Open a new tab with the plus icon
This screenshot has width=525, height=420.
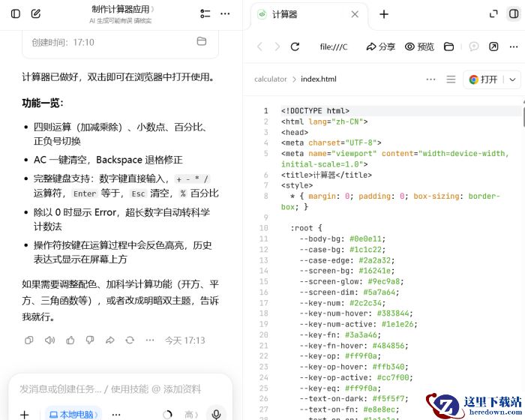384,14
